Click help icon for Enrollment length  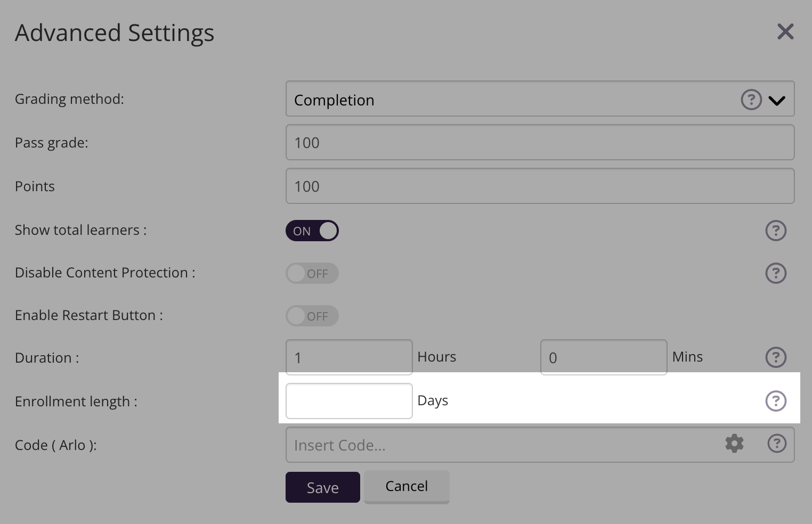coord(775,401)
